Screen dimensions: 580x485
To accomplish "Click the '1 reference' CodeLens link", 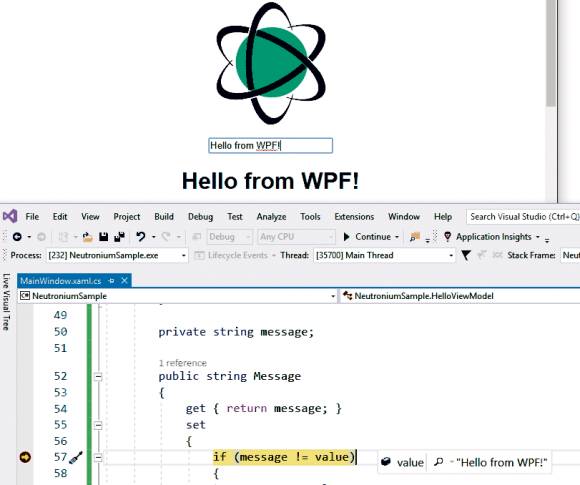I will tap(183, 363).
